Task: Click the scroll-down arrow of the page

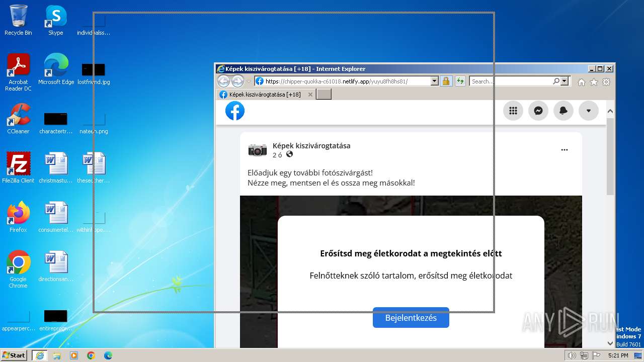Action: 610,343
